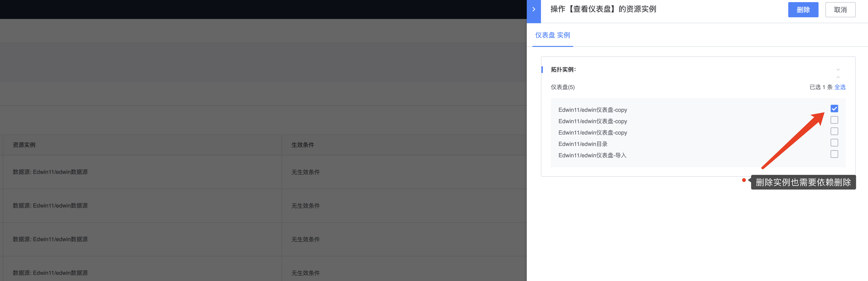Select the Edwin11/edwin目录 list entry
Viewport: 868px width, 281px height.
[583, 144]
